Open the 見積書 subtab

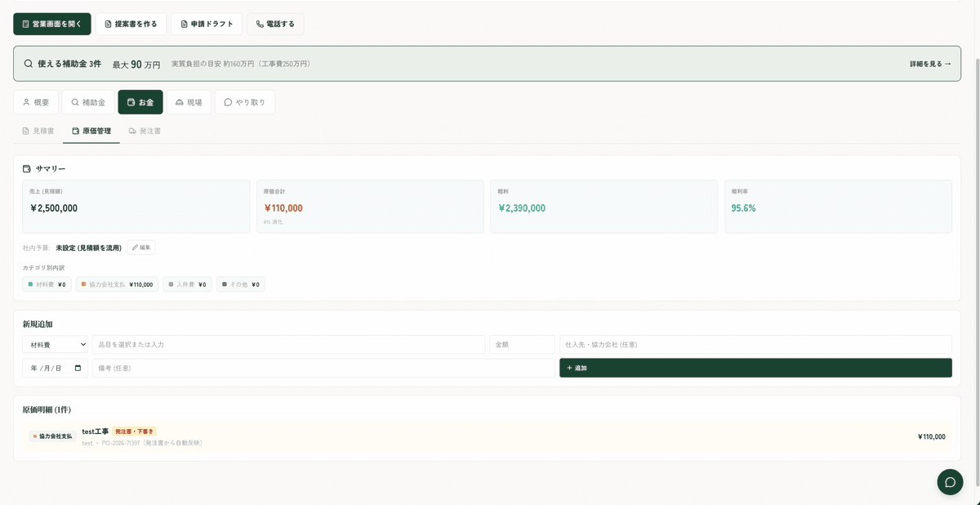[38, 131]
